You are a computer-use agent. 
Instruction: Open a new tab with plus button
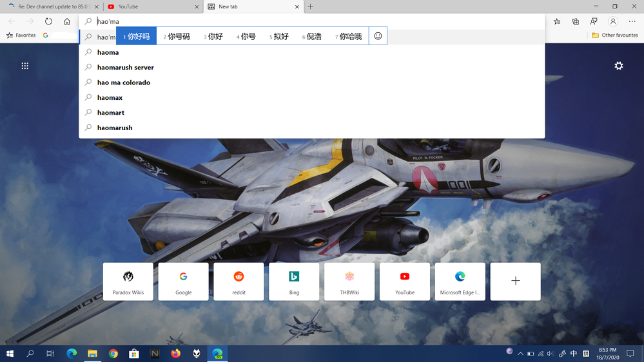[x=311, y=6]
